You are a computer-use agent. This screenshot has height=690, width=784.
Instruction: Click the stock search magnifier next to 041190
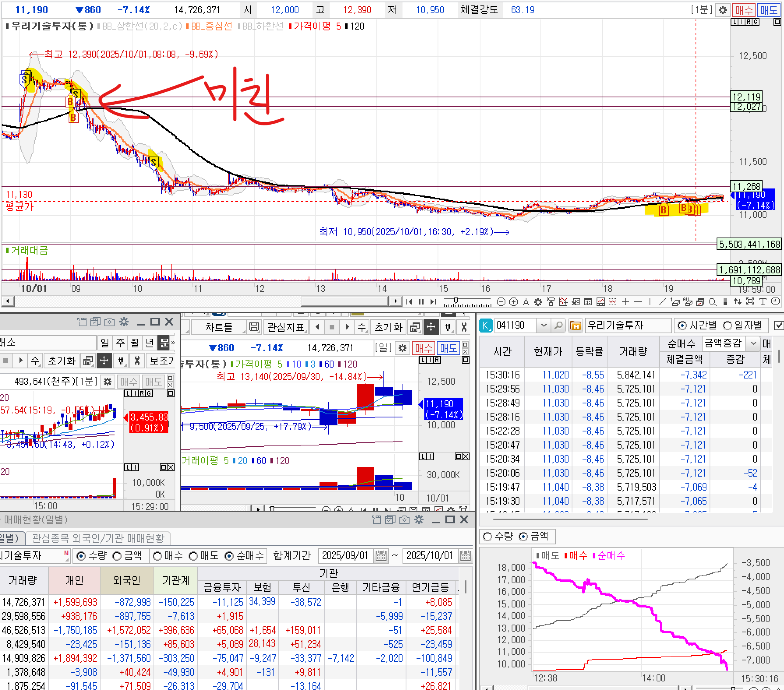[558, 325]
